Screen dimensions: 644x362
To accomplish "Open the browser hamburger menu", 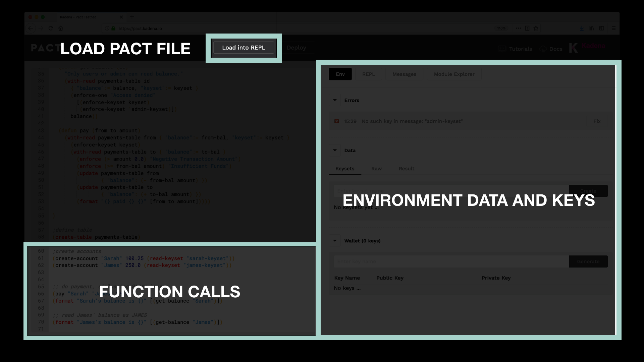I will pyautogui.click(x=613, y=28).
